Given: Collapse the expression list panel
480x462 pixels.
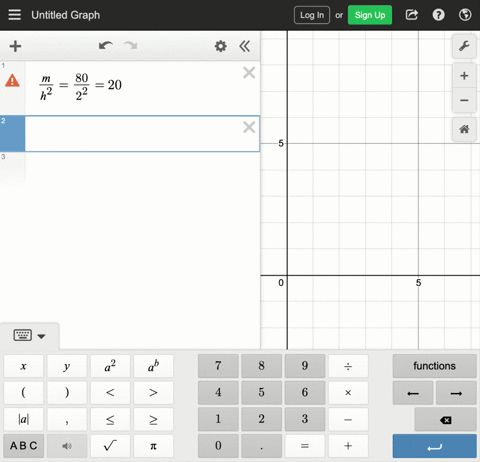Looking at the screenshot, I should coord(244,46).
